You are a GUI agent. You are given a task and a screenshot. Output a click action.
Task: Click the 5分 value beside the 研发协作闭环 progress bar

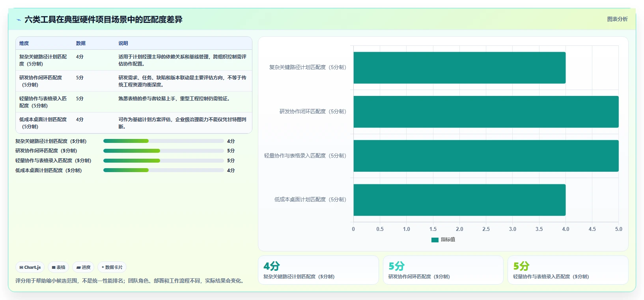pos(231,151)
